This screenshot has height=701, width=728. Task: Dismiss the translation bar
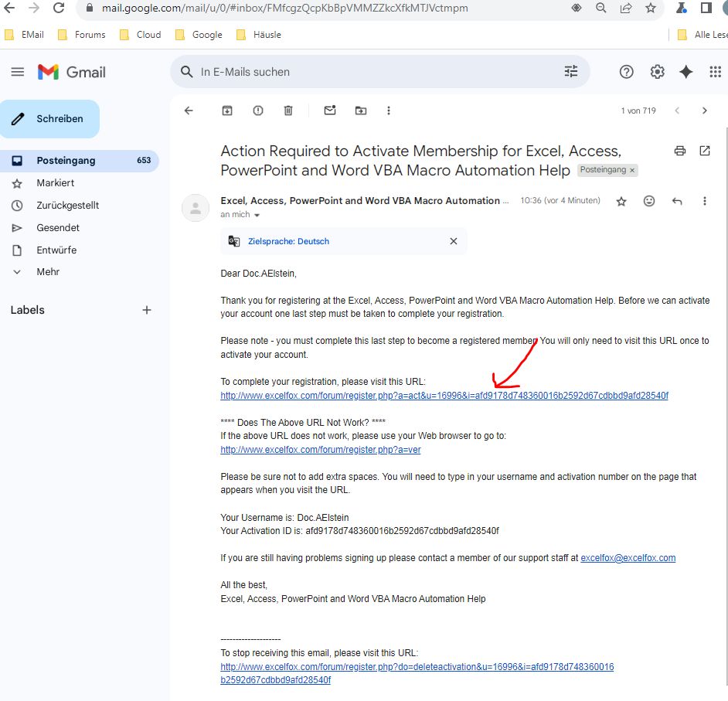tap(454, 241)
